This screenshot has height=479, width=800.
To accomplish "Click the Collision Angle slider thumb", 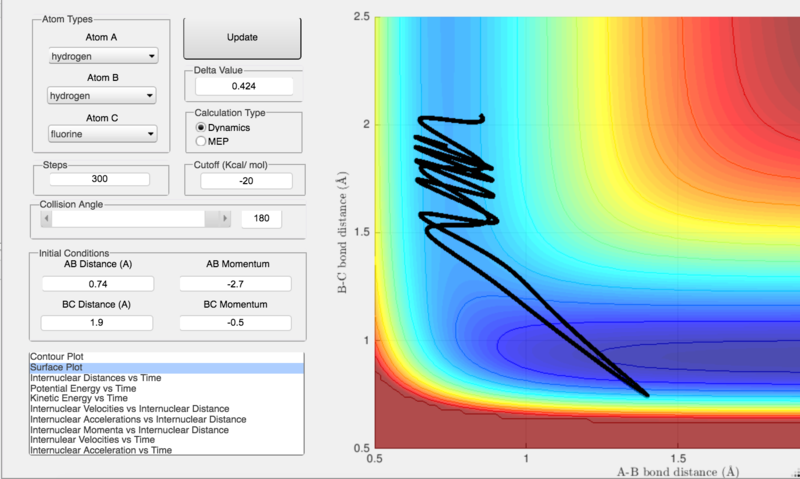I will [x=212, y=219].
